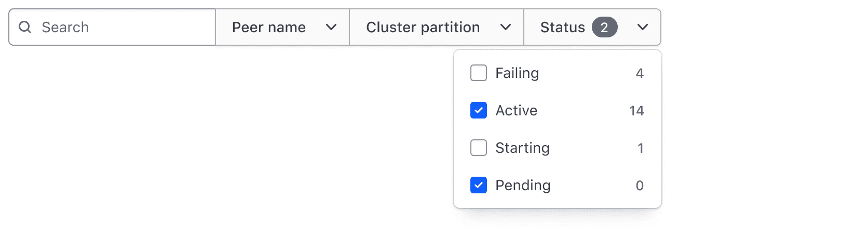Open the Peer name filter dropdown
Viewport: 868px width, 237px height.
(282, 27)
